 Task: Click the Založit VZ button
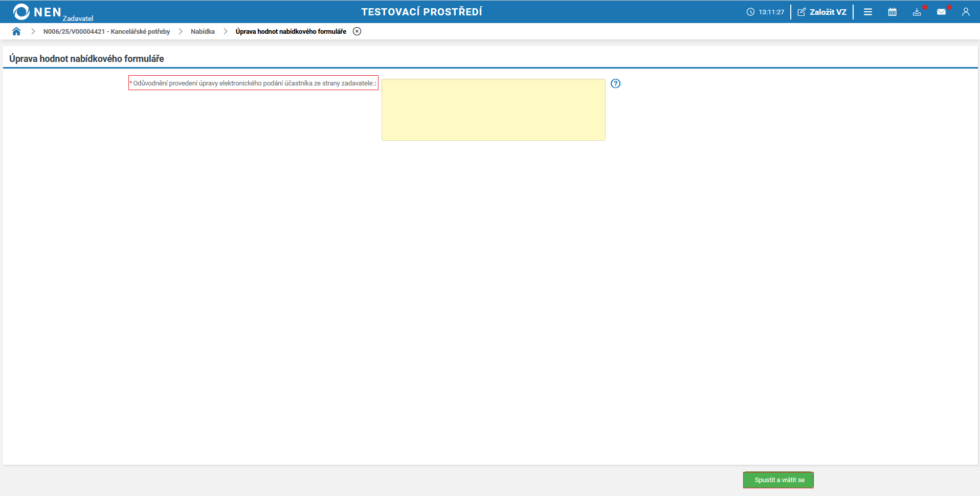click(x=822, y=12)
